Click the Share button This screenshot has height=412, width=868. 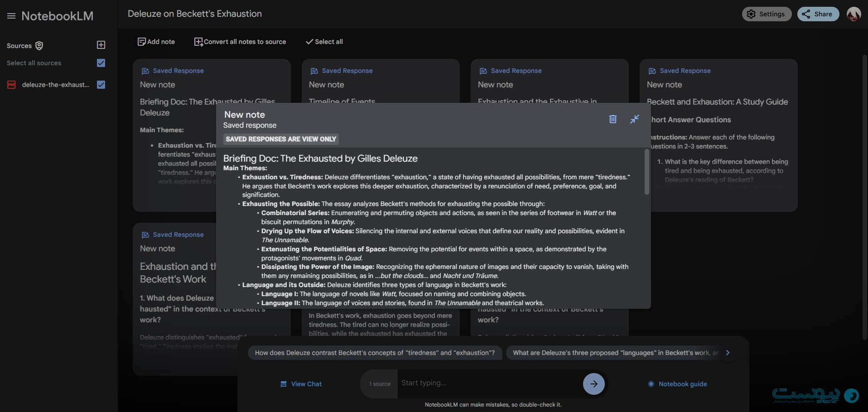(818, 14)
